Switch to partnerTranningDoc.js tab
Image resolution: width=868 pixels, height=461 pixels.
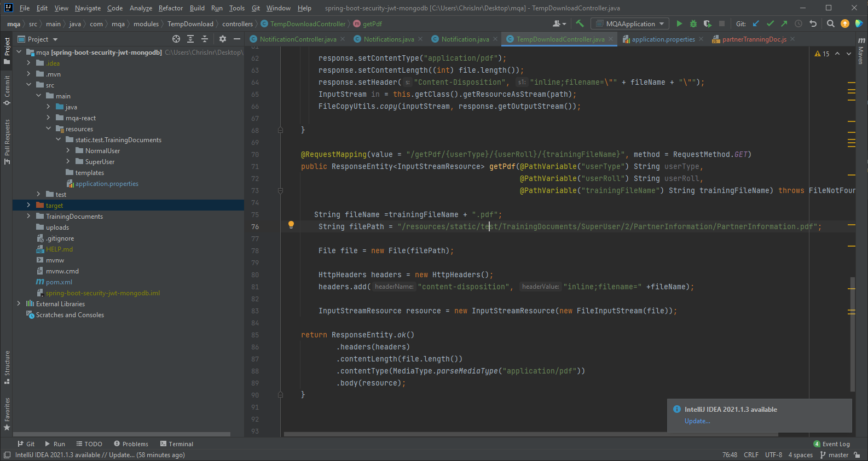[754, 39]
